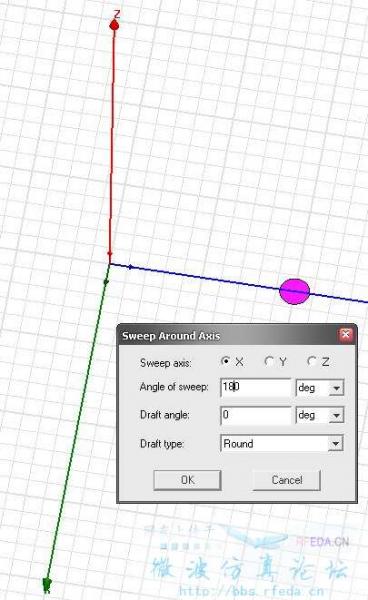The width and height of the screenshot is (368, 600).
Task: Cancel the Sweep Around Axis dialog
Action: [287, 480]
